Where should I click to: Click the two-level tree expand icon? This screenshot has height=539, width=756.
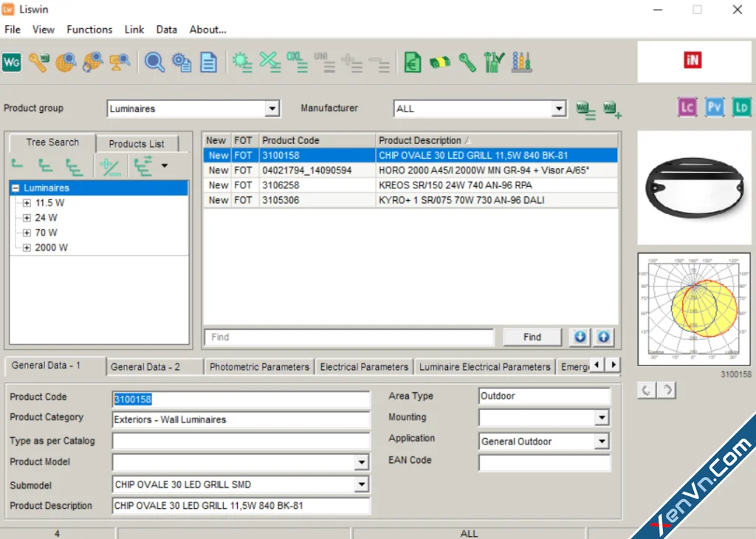(45, 166)
